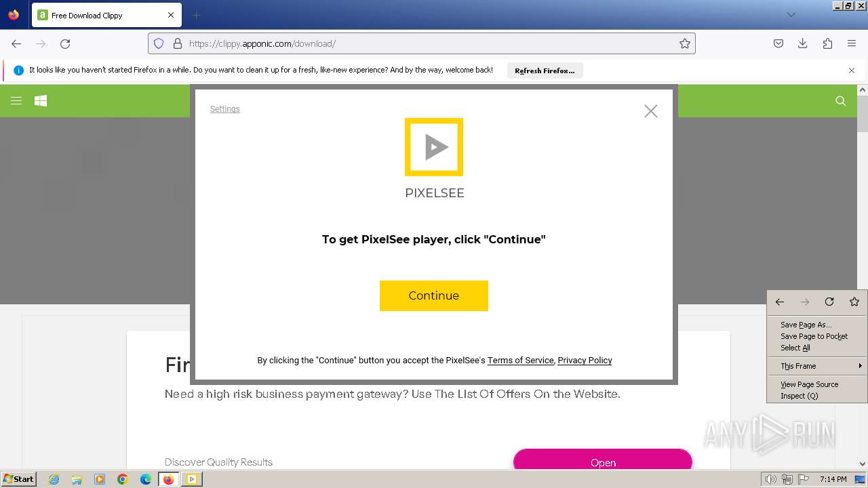This screenshot has height=488, width=868.
Task: Open Google Chrome from taskbar
Action: click(123, 479)
